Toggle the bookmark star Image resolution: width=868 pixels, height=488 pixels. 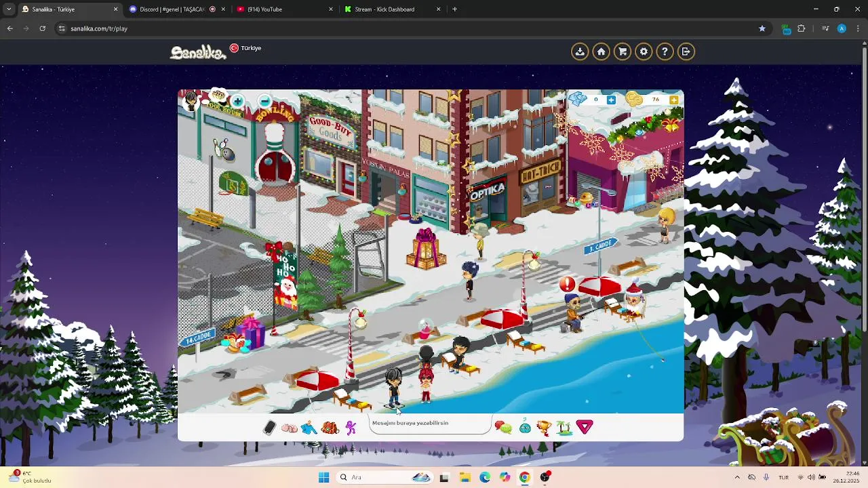point(762,28)
